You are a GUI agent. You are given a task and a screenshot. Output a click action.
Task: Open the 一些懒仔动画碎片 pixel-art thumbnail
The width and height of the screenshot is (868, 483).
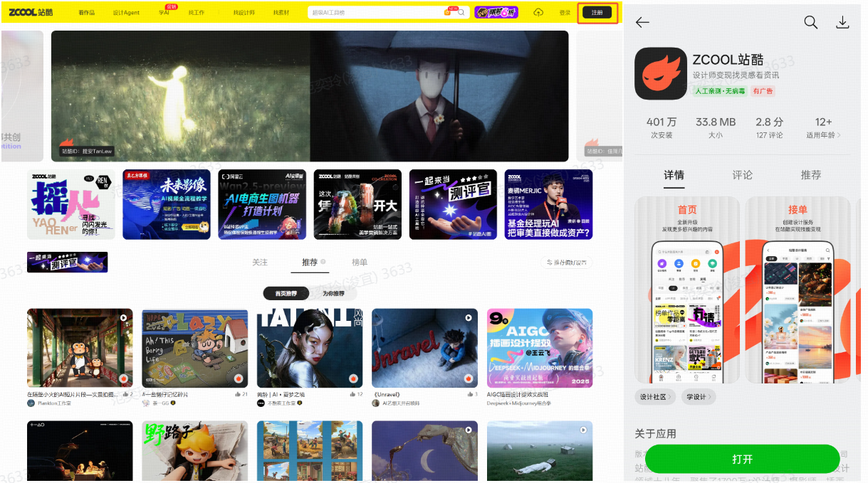[x=194, y=348]
